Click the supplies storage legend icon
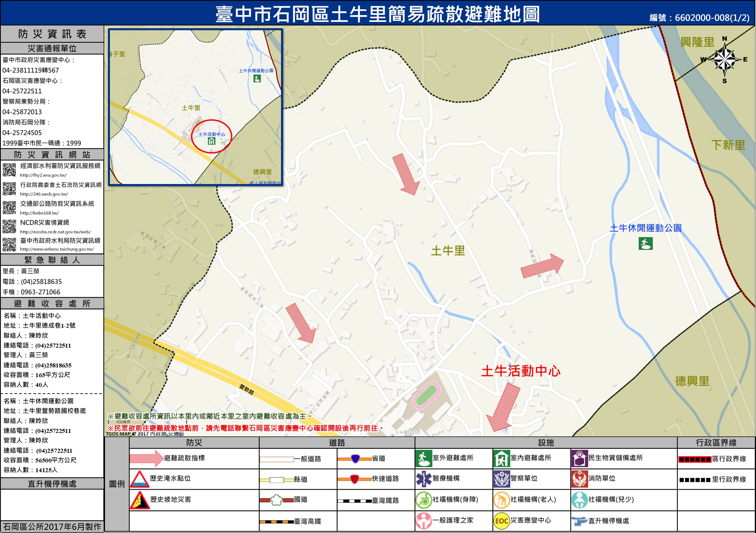 click(x=579, y=458)
